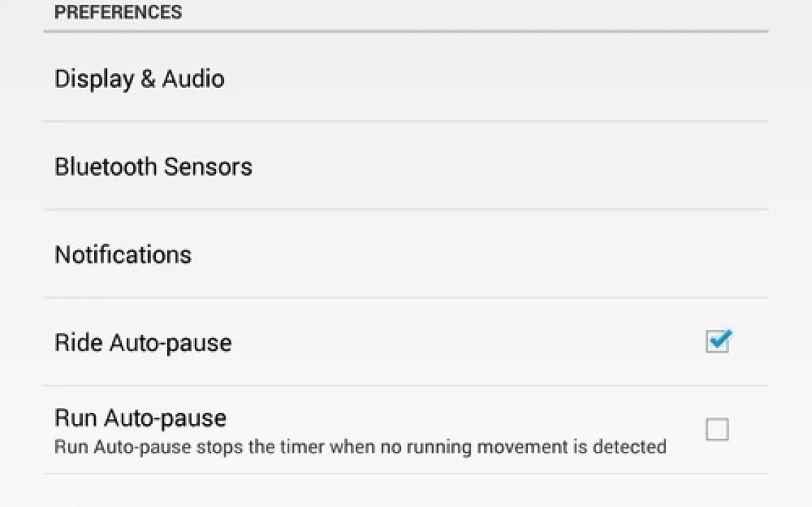Screen dimensions: 812x507
Task: Turn on auto-pause for runs
Action: 717,430
